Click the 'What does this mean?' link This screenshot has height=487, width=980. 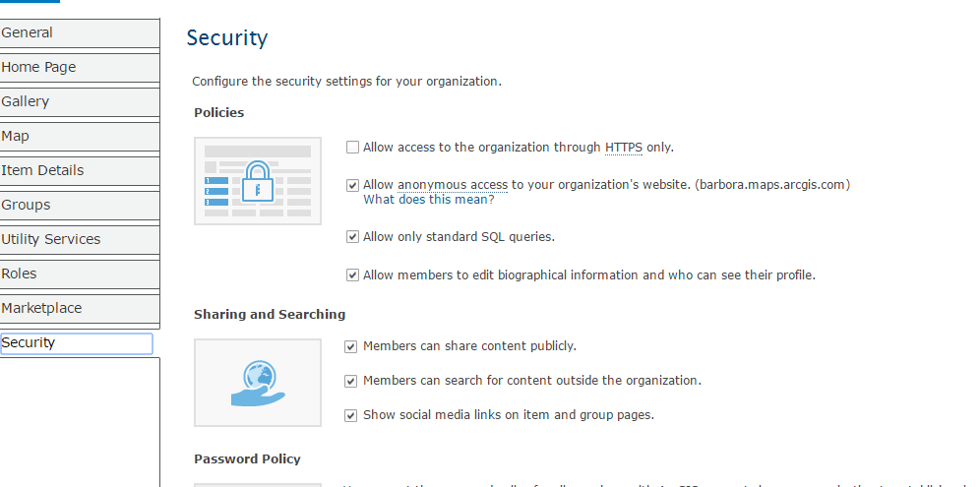click(x=429, y=199)
